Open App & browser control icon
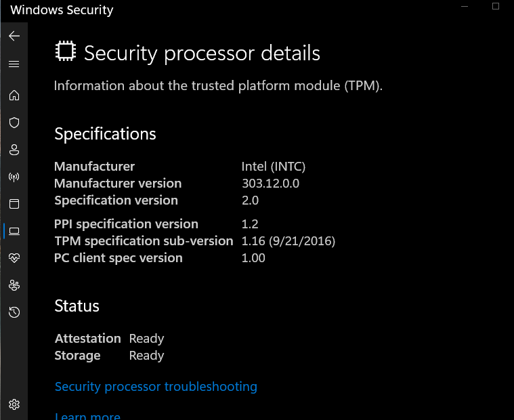The image size is (514, 420). (14, 204)
